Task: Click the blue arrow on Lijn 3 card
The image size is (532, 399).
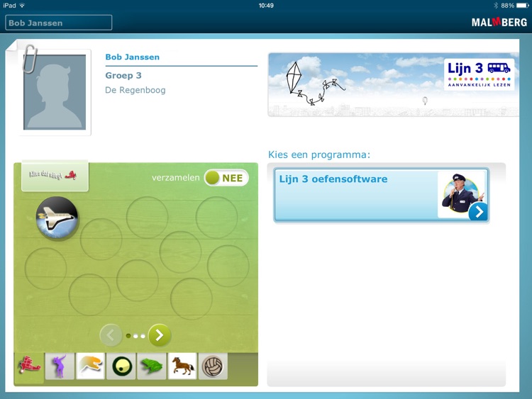Action: 478,212
